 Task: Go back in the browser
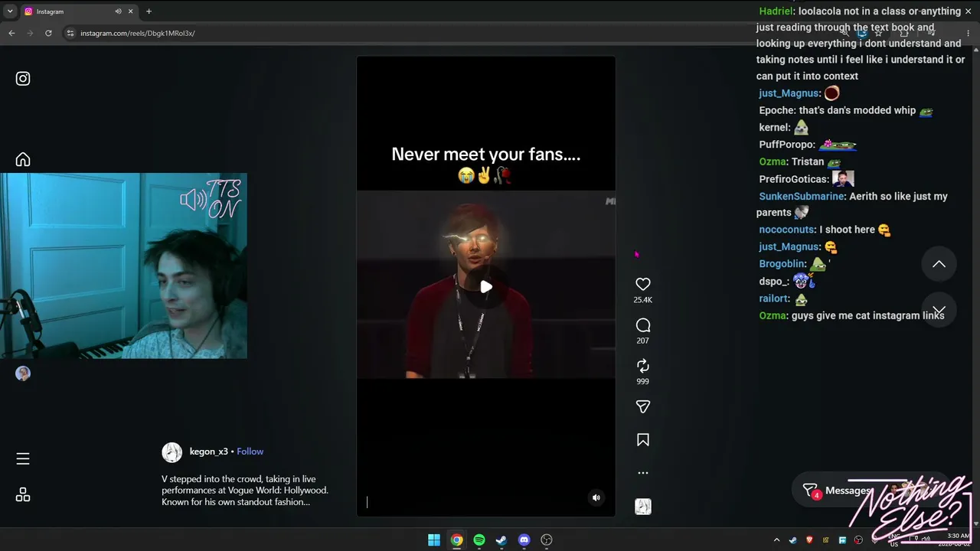tap(11, 33)
